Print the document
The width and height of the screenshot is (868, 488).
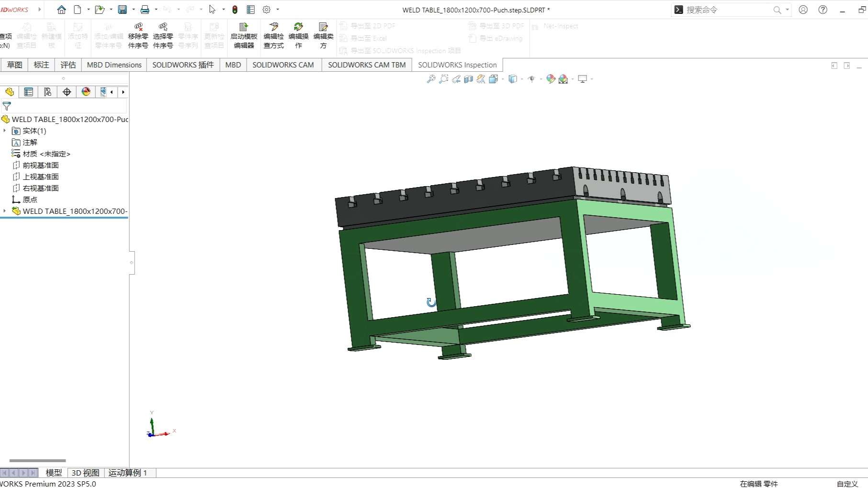tap(145, 10)
